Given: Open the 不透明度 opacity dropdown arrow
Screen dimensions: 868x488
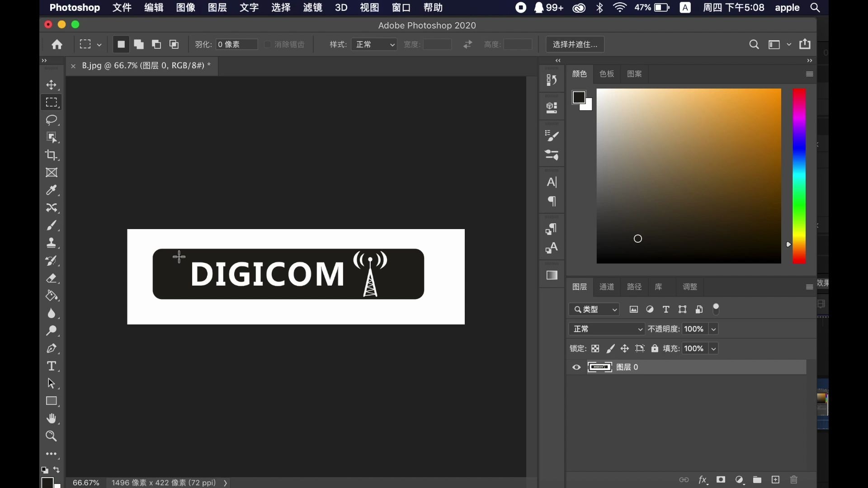Looking at the screenshot, I should pyautogui.click(x=713, y=329).
